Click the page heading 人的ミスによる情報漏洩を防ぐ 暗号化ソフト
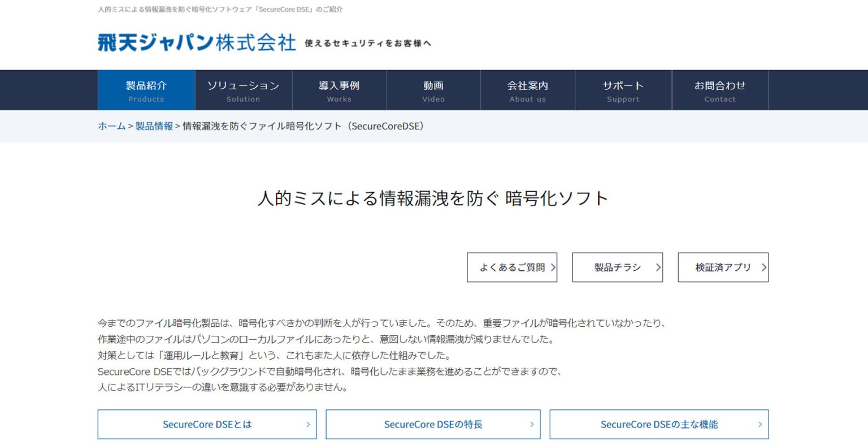This screenshot has height=445, width=868. point(433,198)
